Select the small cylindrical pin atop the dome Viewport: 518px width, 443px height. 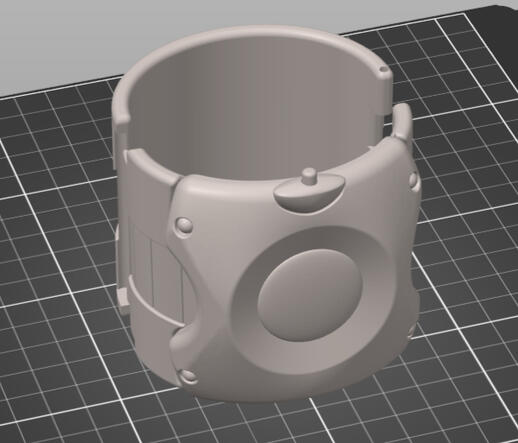(308, 176)
